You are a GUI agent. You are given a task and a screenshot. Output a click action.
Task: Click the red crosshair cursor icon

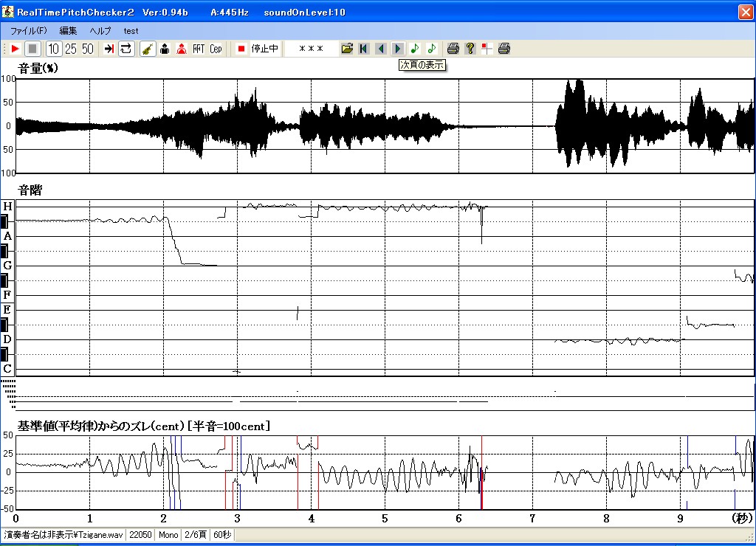click(487, 49)
